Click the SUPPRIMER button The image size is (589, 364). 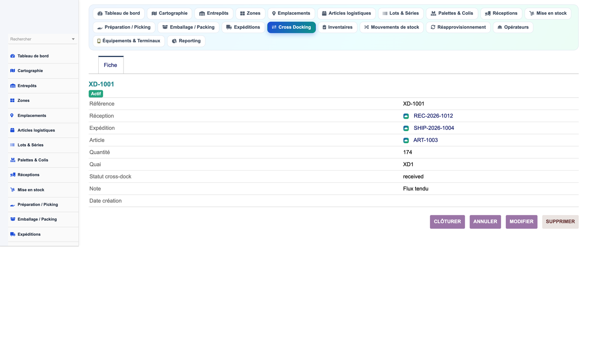click(x=560, y=222)
